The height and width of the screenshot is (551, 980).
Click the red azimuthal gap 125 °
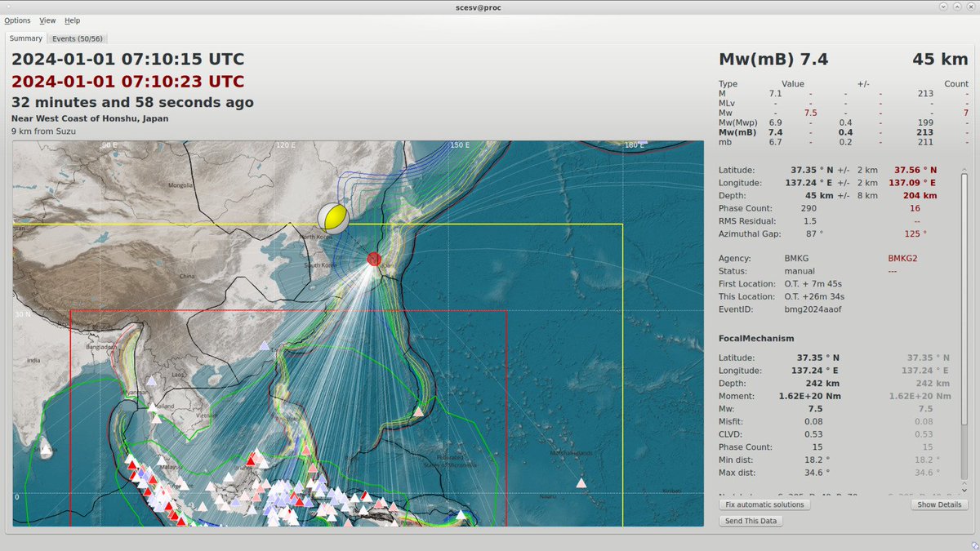pos(916,233)
